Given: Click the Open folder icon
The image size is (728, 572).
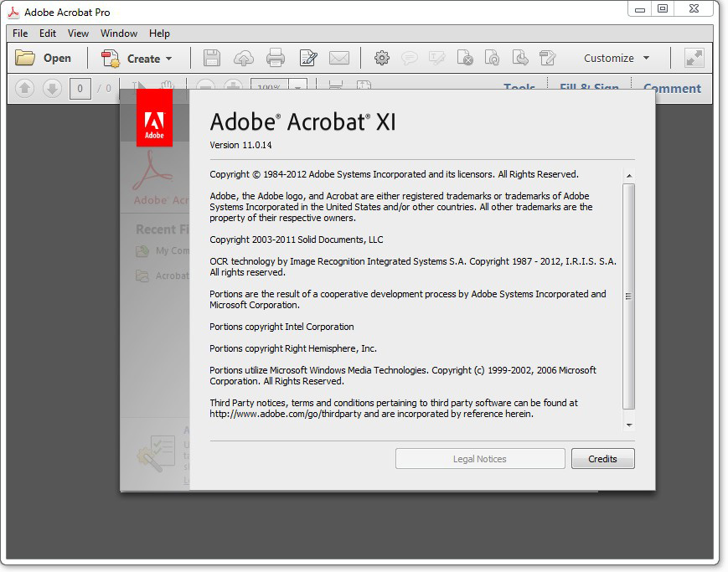Looking at the screenshot, I should click(x=25, y=58).
